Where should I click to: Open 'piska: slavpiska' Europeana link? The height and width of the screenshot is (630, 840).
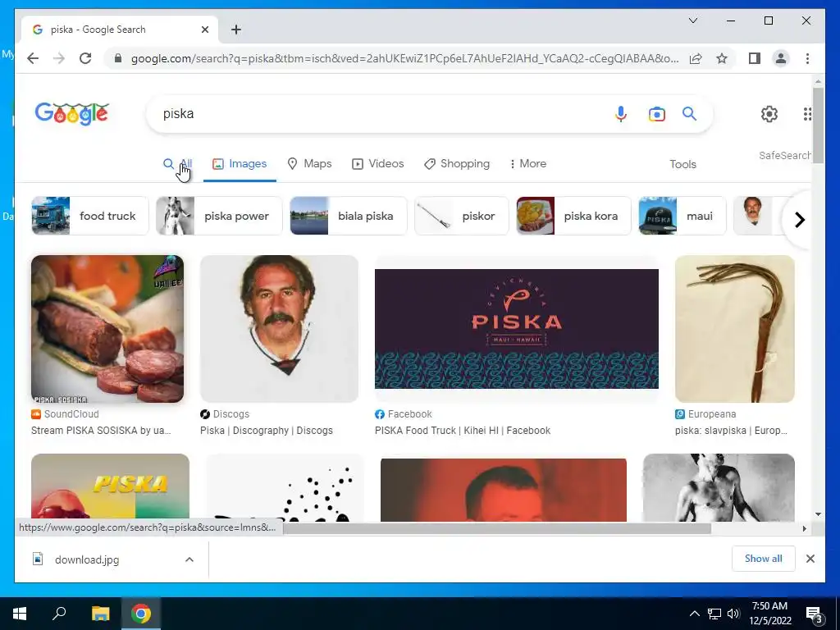tap(731, 430)
